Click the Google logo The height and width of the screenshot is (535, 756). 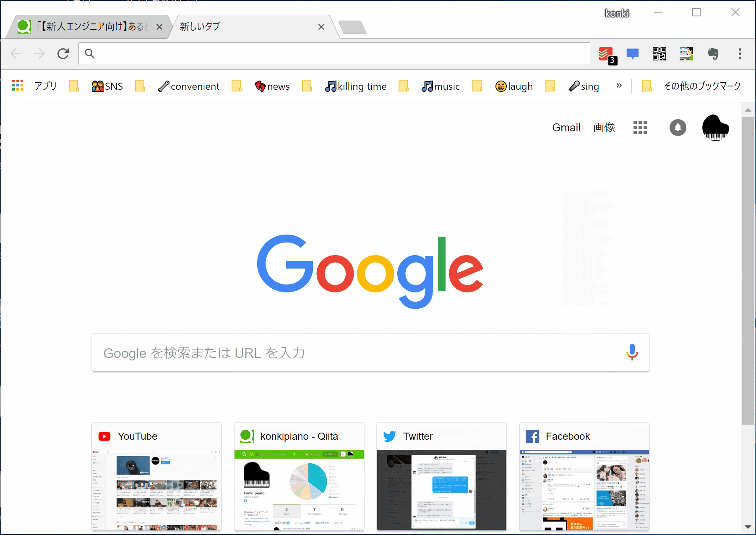(x=370, y=271)
